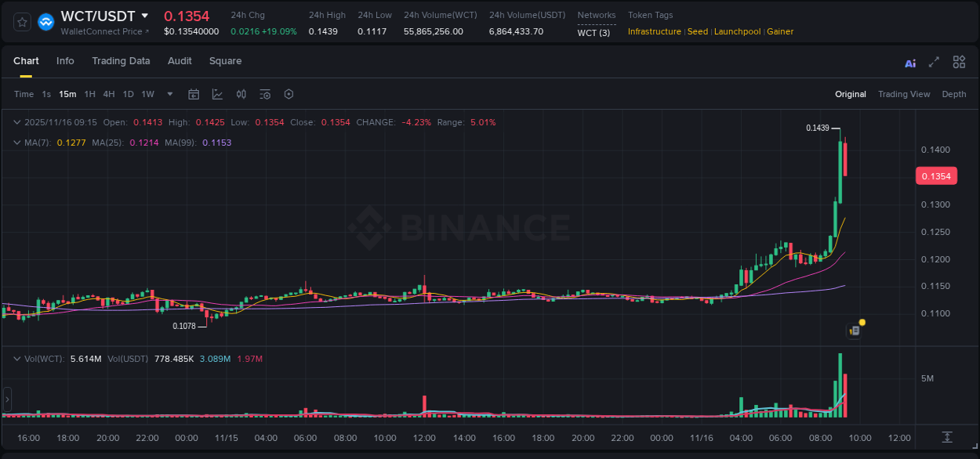Click the chart type line-graph icon

tap(217, 94)
